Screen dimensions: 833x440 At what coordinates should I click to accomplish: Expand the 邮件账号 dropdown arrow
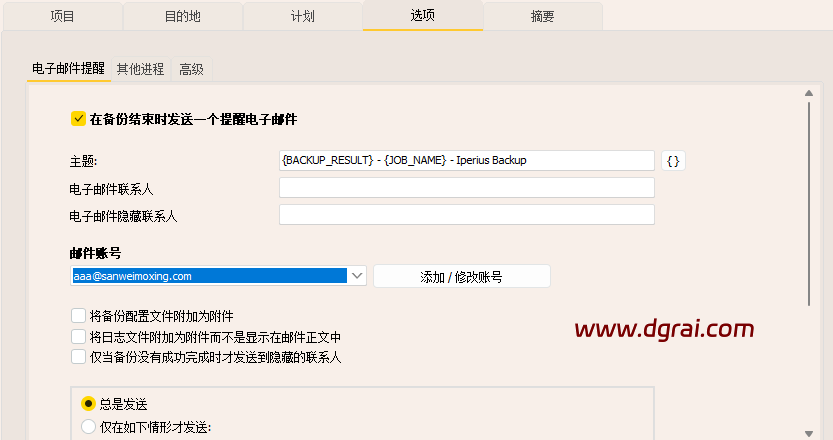click(358, 276)
